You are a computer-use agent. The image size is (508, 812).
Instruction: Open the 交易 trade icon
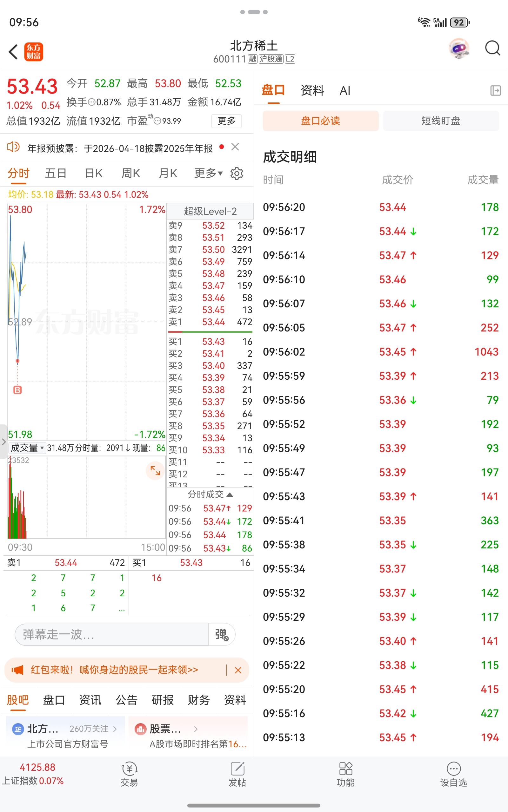[x=129, y=775]
